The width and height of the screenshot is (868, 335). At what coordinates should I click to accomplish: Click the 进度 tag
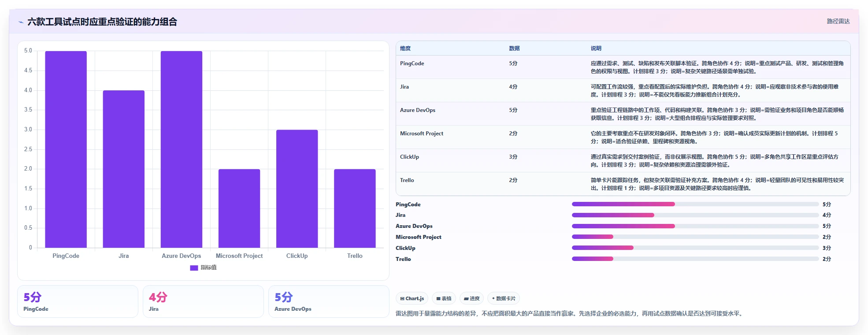tap(471, 298)
